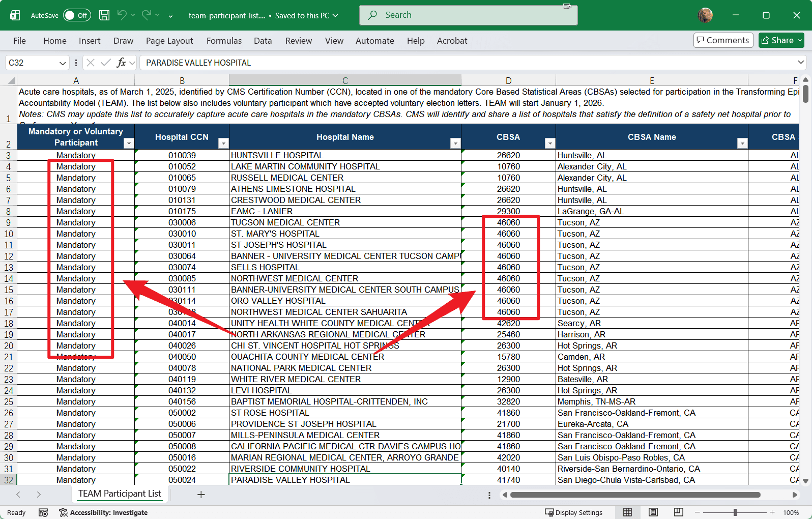This screenshot has height=519, width=812.
Task: Click the Undo arrow icon
Action: coord(122,15)
